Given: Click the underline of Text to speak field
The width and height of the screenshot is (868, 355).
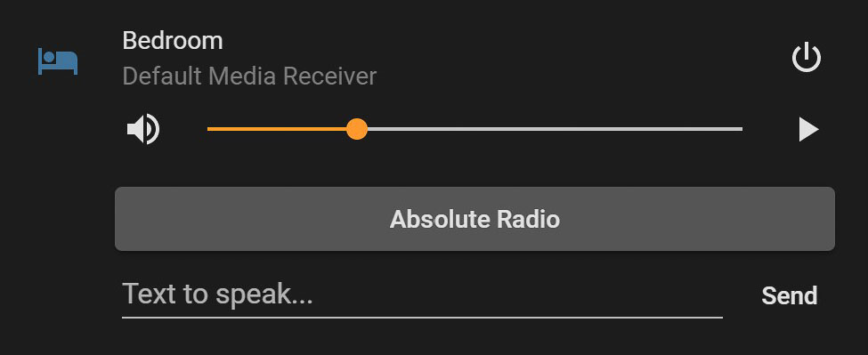Looking at the screenshot, I should (x=422, y=318).
